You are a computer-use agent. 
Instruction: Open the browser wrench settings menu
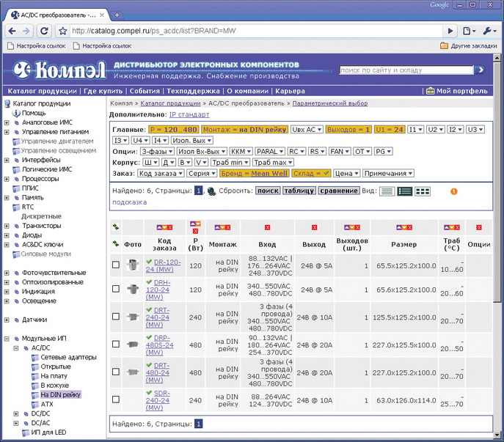[x=489, y=31]
